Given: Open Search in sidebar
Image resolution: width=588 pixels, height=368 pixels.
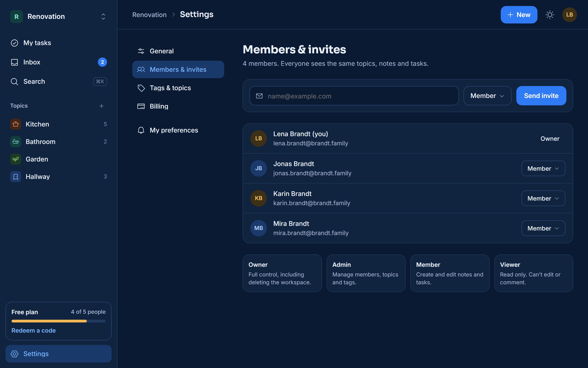Looking at the screenshot, I should [x=59, y=81].
